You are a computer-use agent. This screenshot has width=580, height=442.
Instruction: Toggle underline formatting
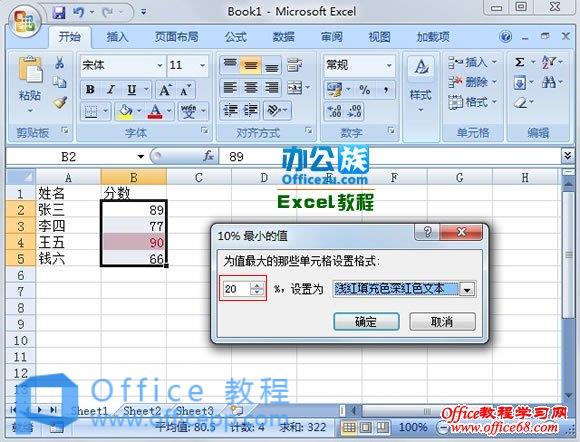131,90
